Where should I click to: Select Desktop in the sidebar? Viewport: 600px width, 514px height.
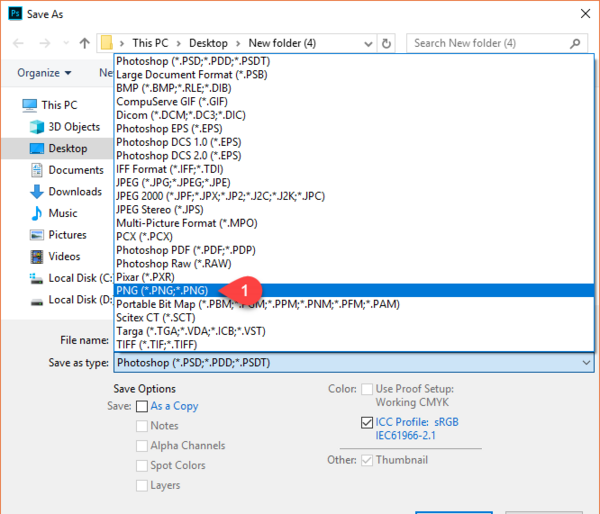[59, 148]
